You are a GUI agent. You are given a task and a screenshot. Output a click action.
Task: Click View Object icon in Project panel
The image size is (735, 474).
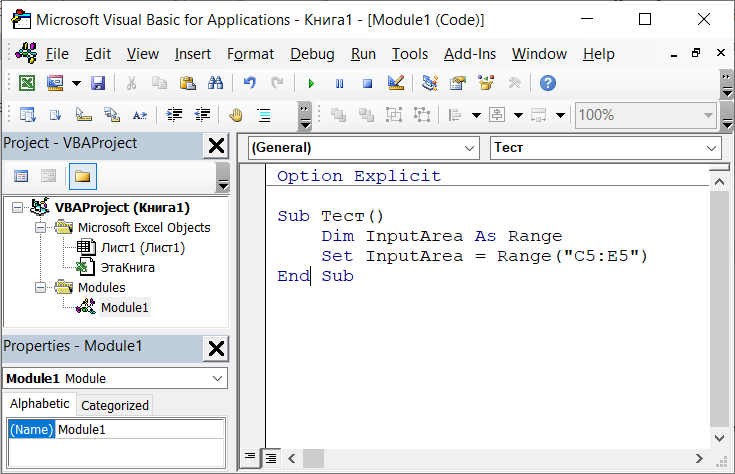pos(48,176)
